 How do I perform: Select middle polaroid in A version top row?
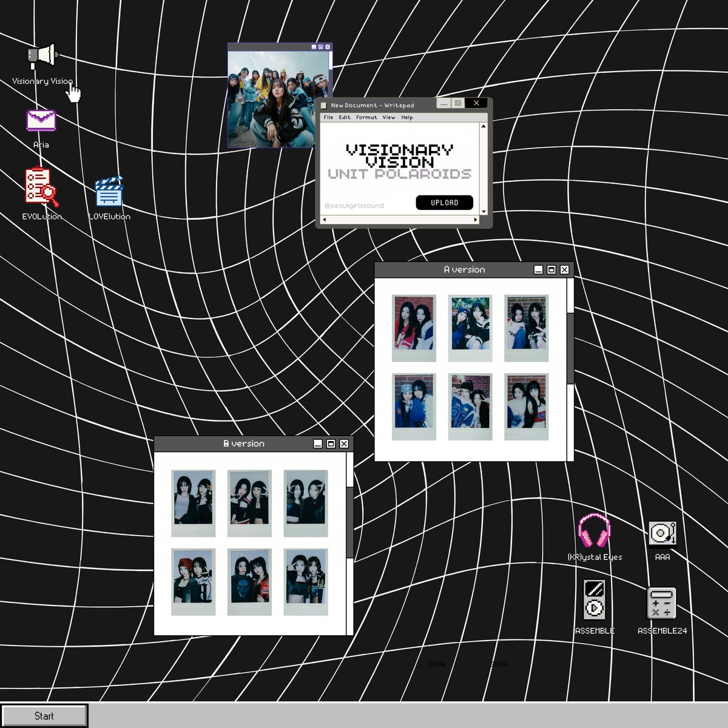(470, 328)
